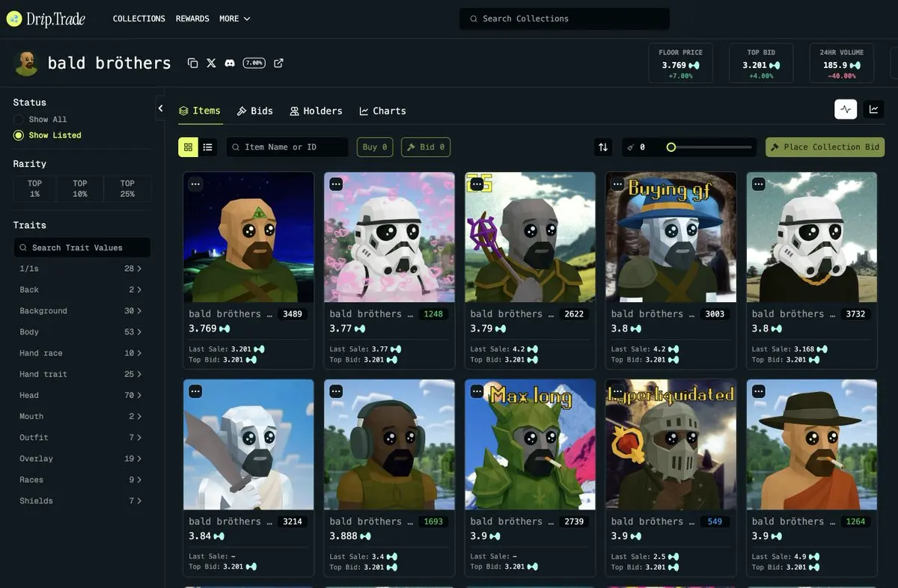Open the REWARDS menu
Image resolution: width=898 pixels, height=588 pixels.
[x=192, y=19]
